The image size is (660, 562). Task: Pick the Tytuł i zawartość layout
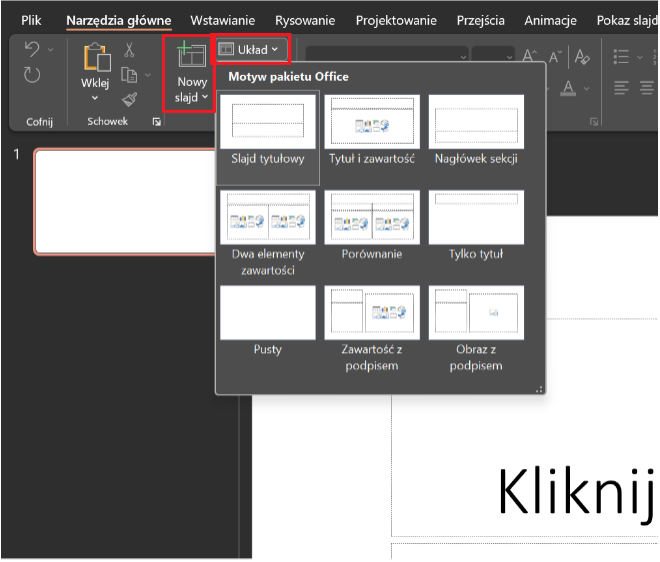371,132
